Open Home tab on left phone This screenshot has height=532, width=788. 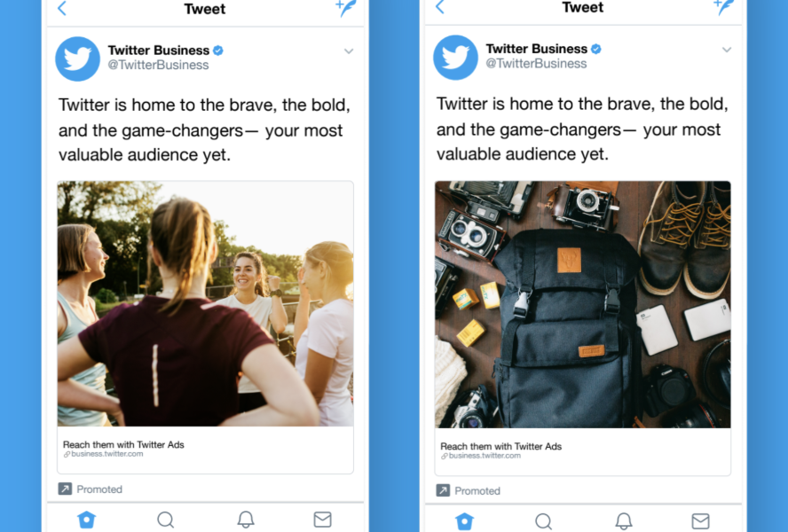[86, 520]
